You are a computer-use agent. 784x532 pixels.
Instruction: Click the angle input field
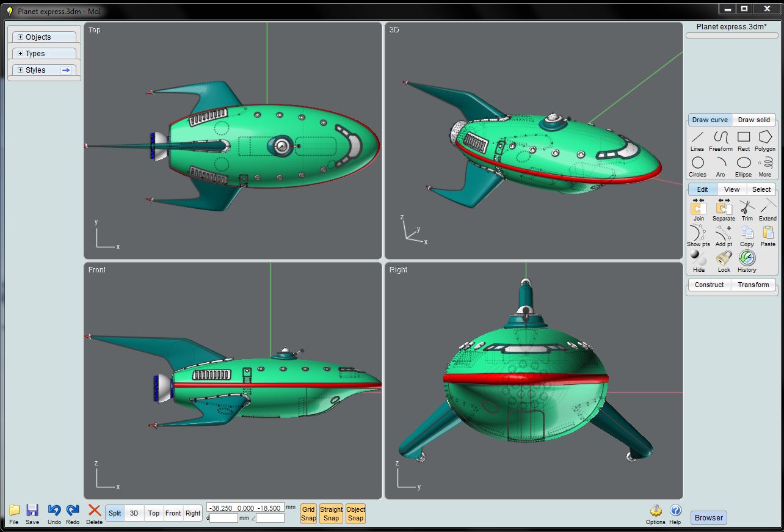pyautogui.click(x=270, y=518)
